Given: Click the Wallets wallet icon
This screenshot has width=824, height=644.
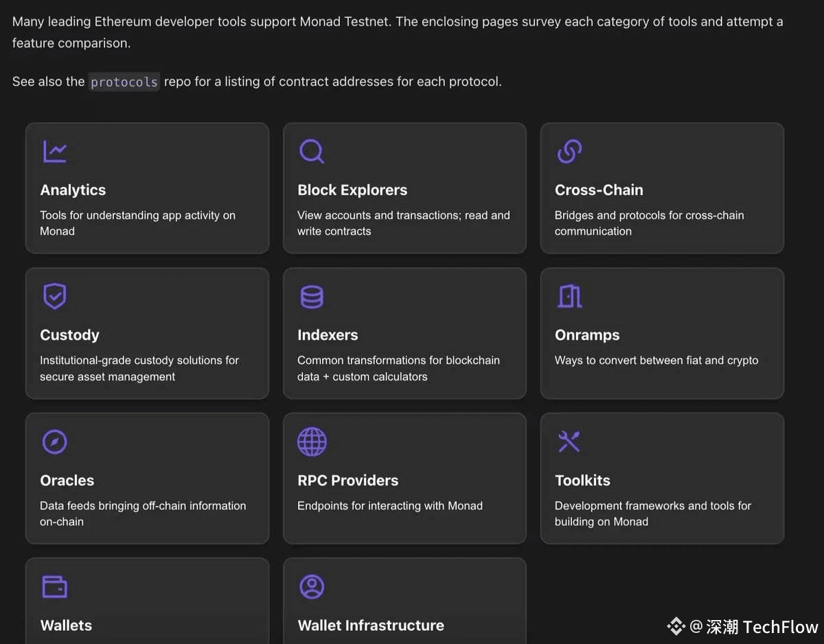Looking at the screenshot, I should [55, 587].
